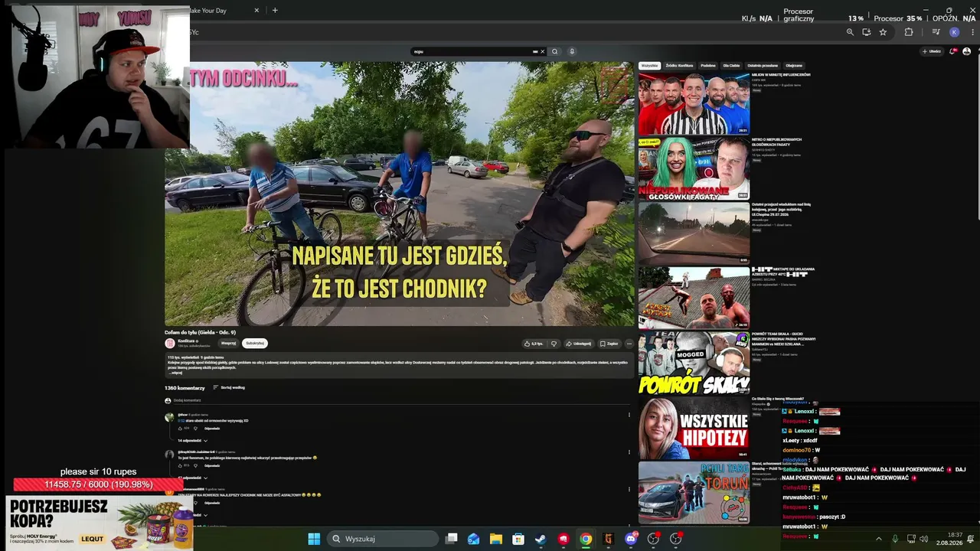
Task: Open Discord from the taskbar
Action: [631, 539]
